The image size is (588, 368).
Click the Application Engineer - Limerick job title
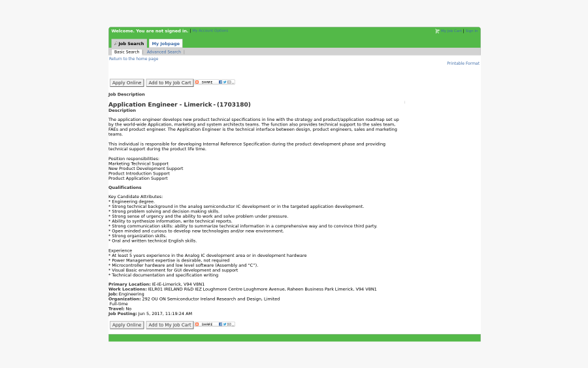point(179,105)
